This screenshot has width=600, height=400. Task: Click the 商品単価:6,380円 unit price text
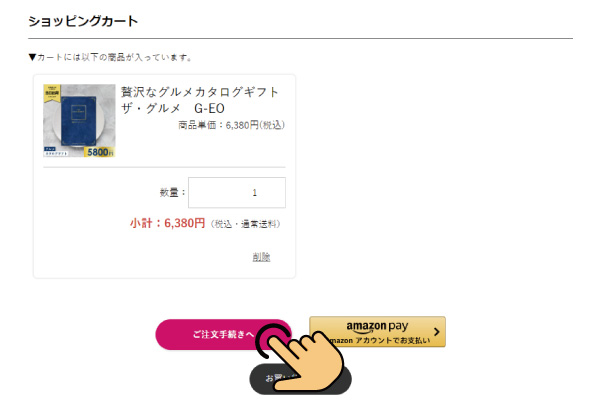pos(232,125)
